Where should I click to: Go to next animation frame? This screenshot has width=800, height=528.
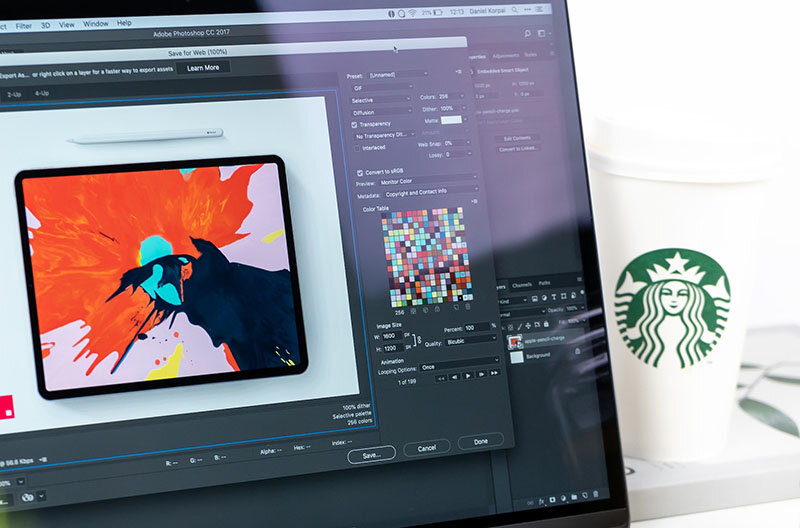click(x=481, y=374)
